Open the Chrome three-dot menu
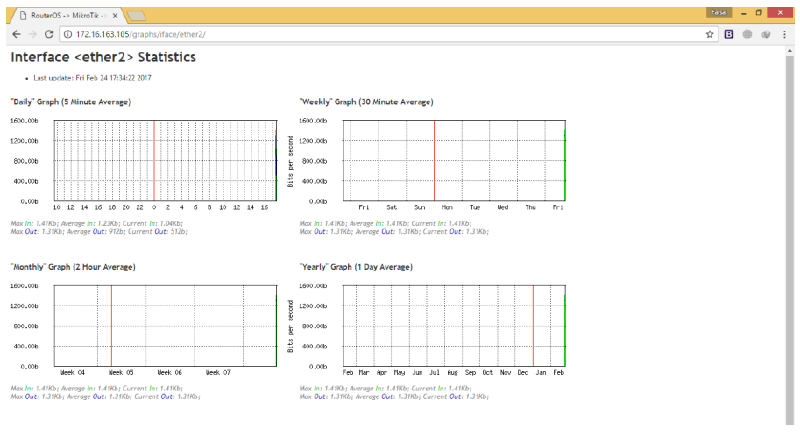The image size is (800, 442). [784, 34]
